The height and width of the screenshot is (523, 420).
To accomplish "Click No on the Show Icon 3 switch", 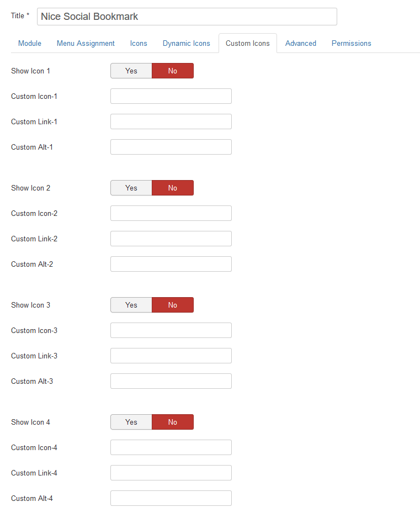I will pyautogui.click(x=173, y=305).
